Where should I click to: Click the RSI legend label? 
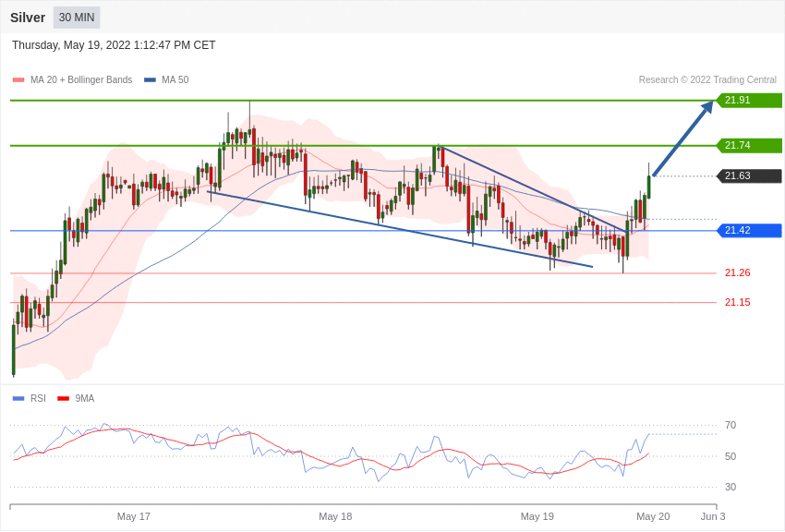[38, 398]
